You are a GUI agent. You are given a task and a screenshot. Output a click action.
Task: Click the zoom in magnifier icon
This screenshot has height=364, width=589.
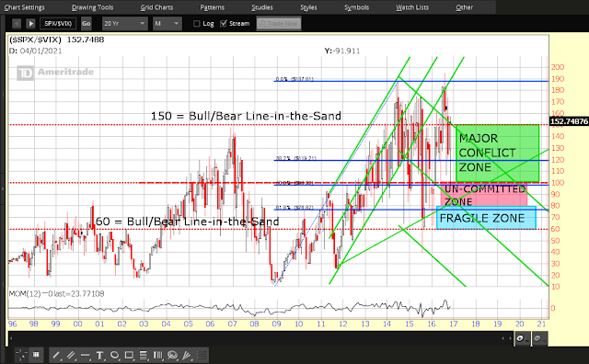pos(523,338)
